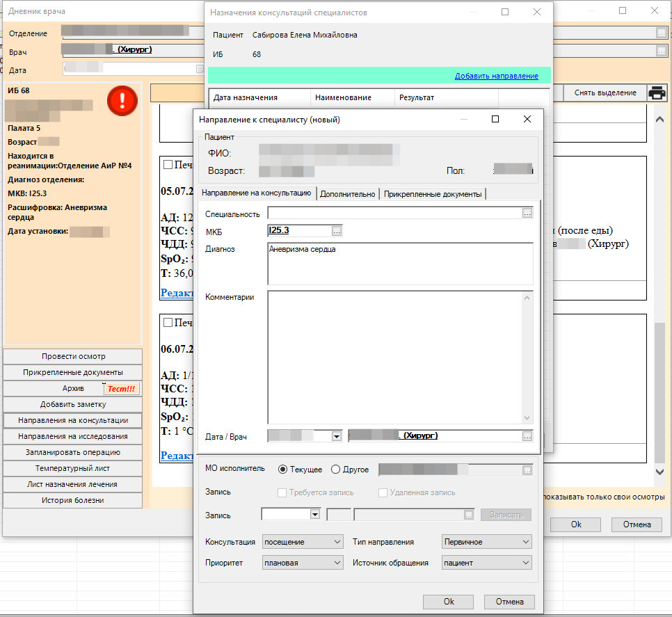
Task: Click Добавить заметку button
Action: 73,404
